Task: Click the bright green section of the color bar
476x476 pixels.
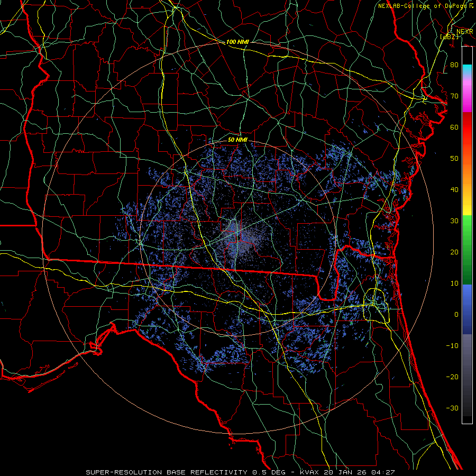Action: [467, 227]
